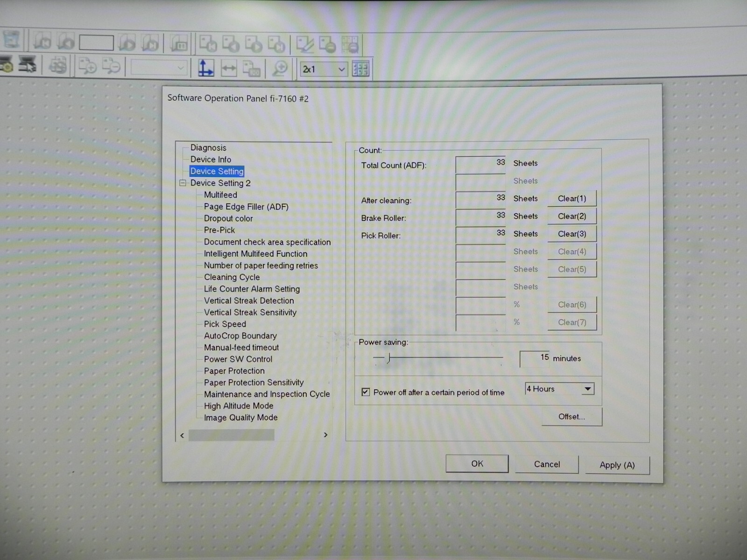Select High Altitude Mode
This screenshot has height=560, width=747.
click(239, 406)
